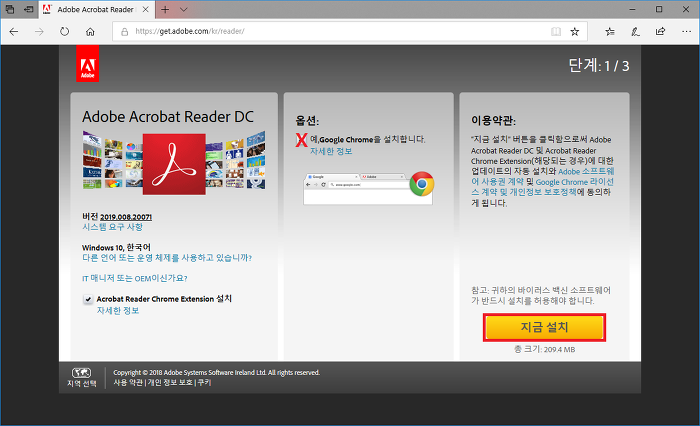Open 자세한 정보 under Chrome Extension

118,310
